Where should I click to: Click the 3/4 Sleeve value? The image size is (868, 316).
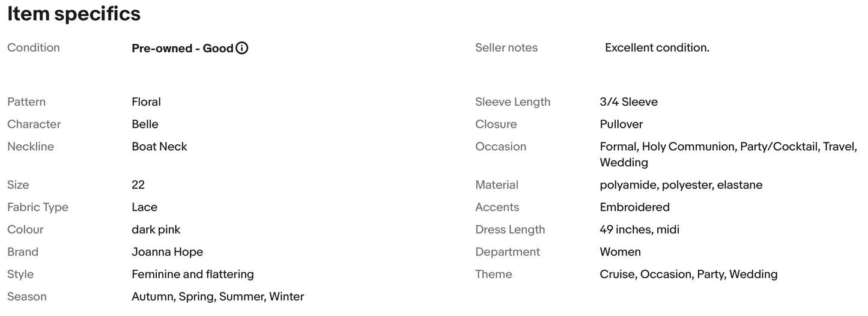[x=629, y=102]
